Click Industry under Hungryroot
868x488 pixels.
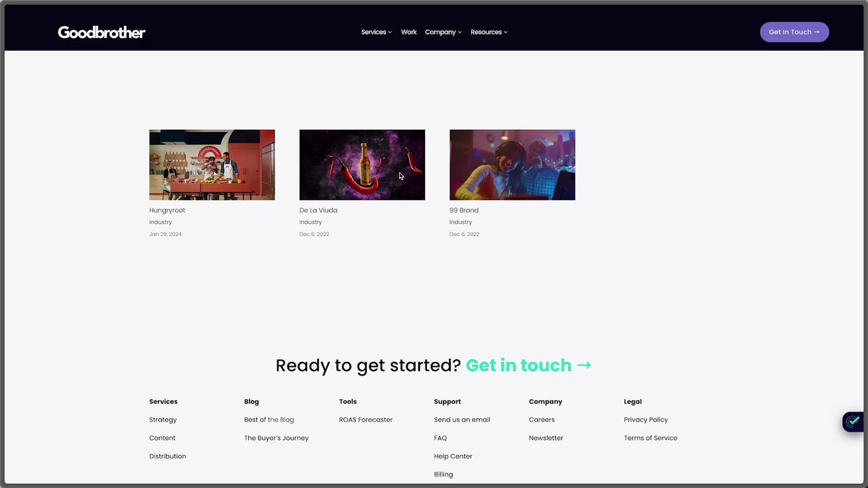tap(160, 222)
